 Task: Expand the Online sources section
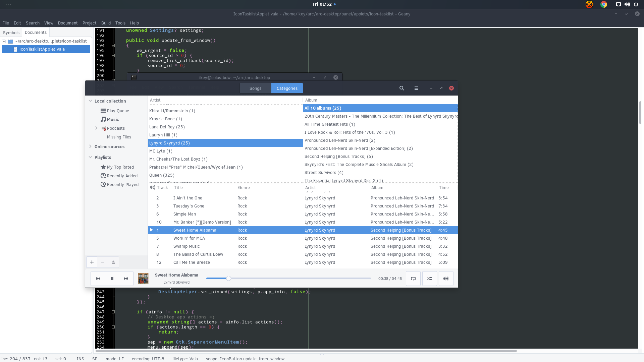coord(90,146)
